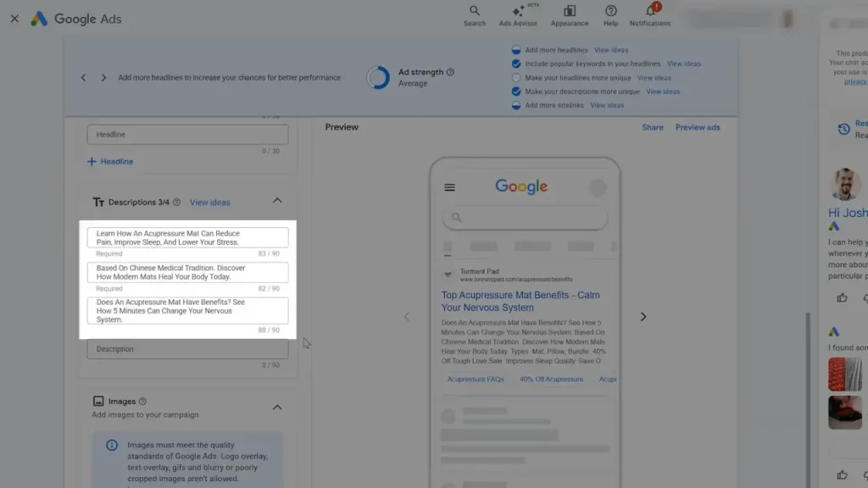
Task: Collapse the Descriptions section chevron
Action: pos(277,201)
